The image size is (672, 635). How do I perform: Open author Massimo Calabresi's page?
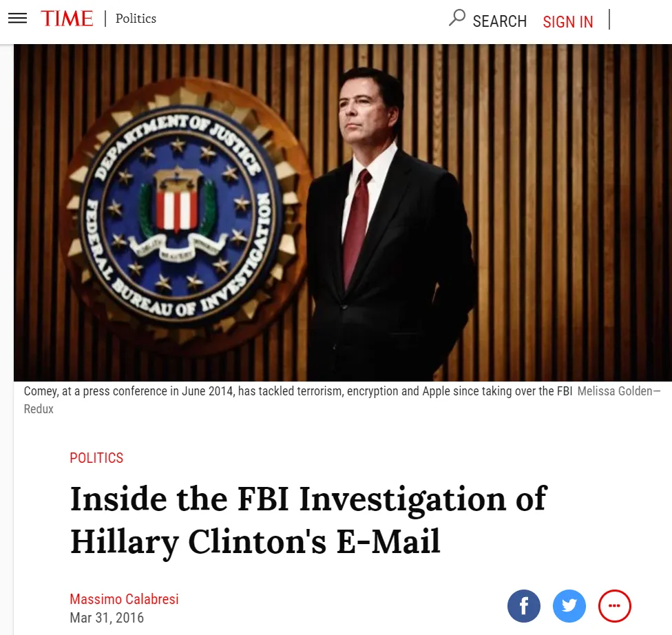pos(125,599)
